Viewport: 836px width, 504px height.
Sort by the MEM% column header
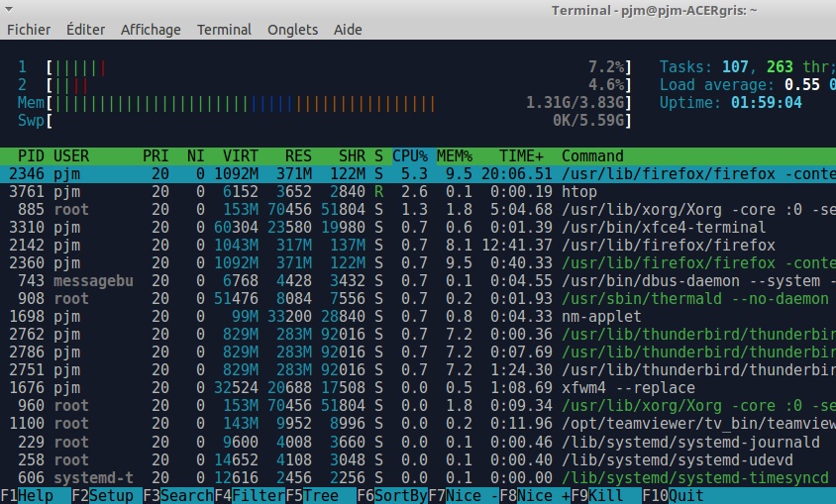[x=454, y=155]
